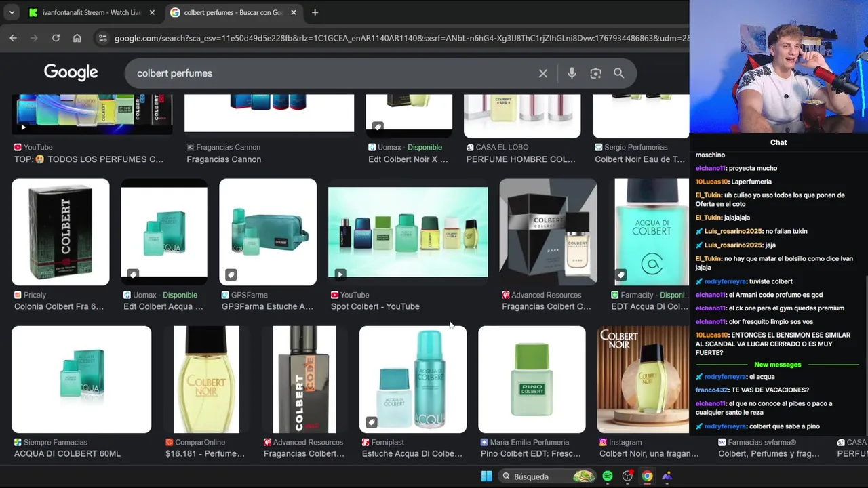Screen dimensions: 868x488
Task: Open Fragancias Cannon result link
Action: coord(224,159)
